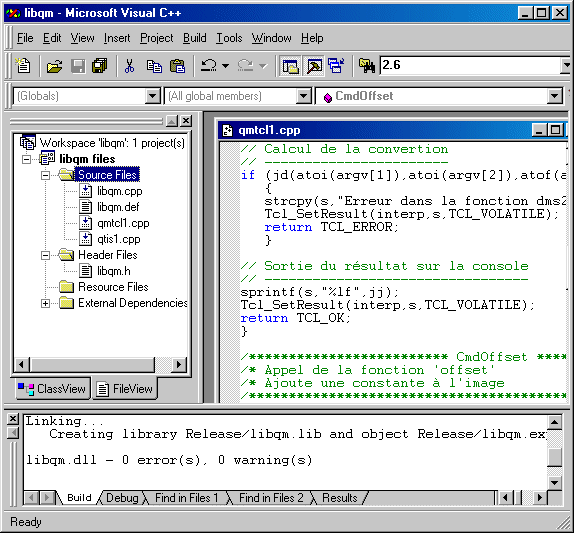Image resolution: width=574 pixels, height=533 pixels.
Task: Click the Find field containing 2.6
Action: point(470,66)
